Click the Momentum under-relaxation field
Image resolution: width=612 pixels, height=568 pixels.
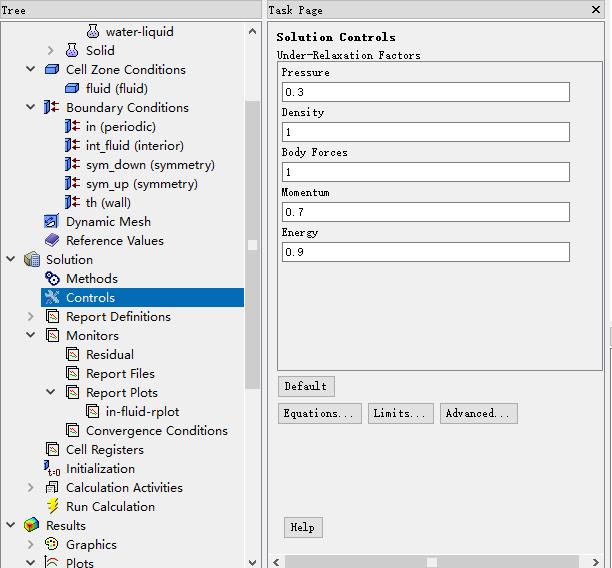425,212
